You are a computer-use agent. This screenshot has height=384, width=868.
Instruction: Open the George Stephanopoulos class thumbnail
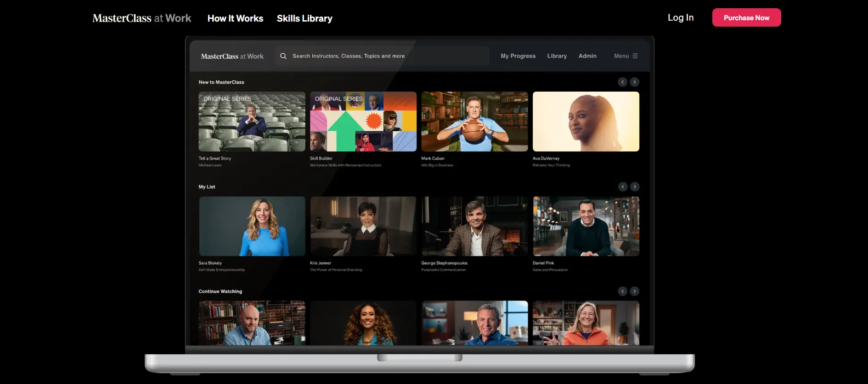coord(474,226)
